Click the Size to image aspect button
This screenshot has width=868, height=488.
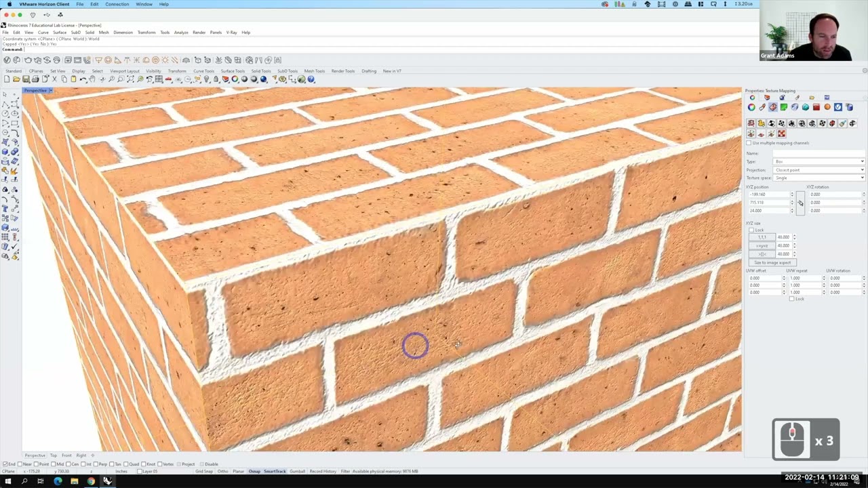772,262
